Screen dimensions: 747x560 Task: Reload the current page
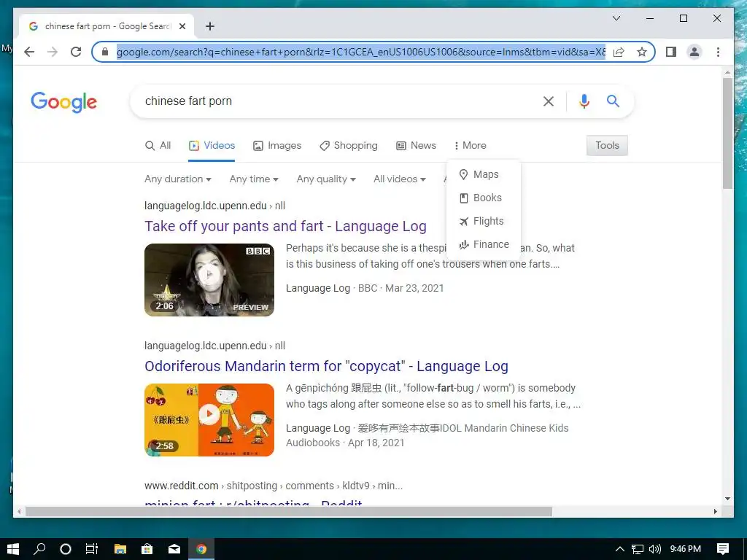76,52
